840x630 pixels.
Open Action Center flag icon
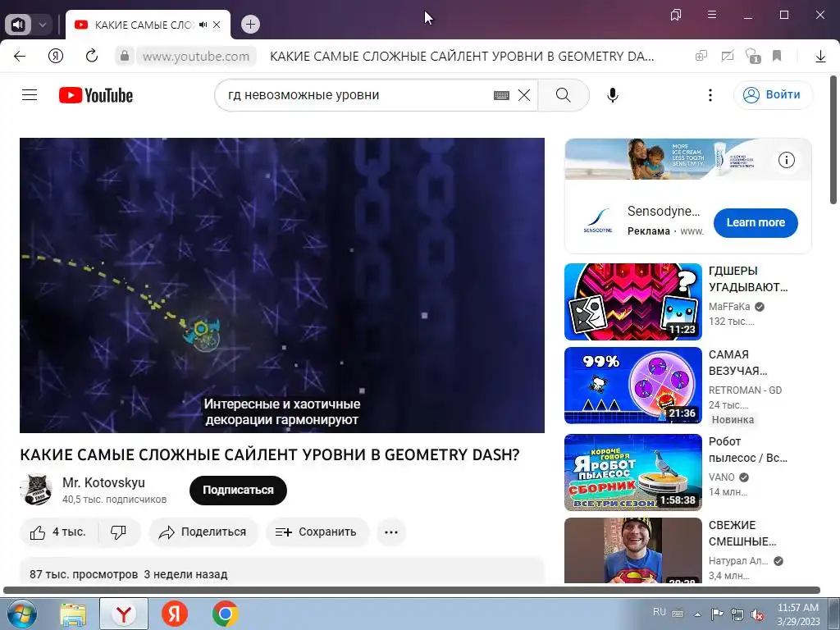[717, 614]
